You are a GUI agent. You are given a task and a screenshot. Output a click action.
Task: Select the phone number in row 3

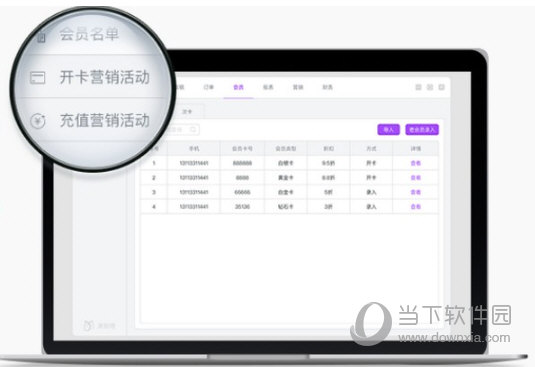pyautogui.click(x=194, y=192)
